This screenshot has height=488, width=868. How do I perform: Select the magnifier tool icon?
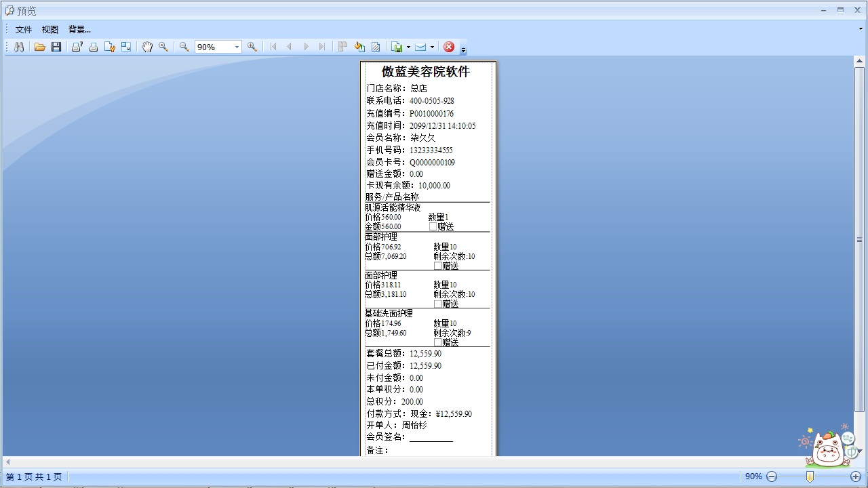(x=163, y=47)
